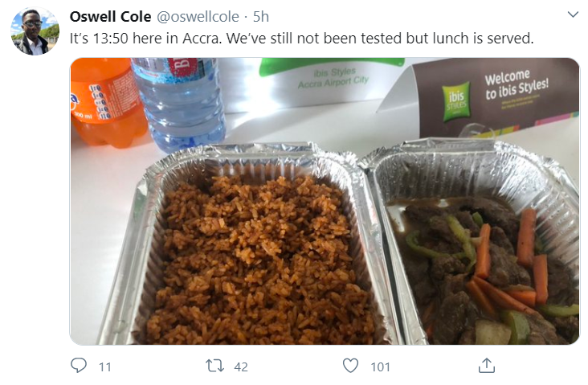Expand the tweet options chevron
The image size is (588, 385).
pyautogui.click(x=573, y=14)
